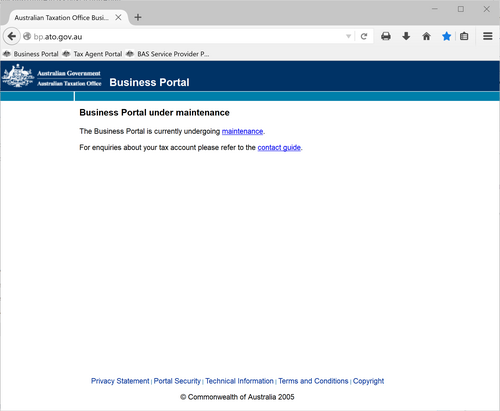Open the Tax Agent Portal bookmark

93,54
